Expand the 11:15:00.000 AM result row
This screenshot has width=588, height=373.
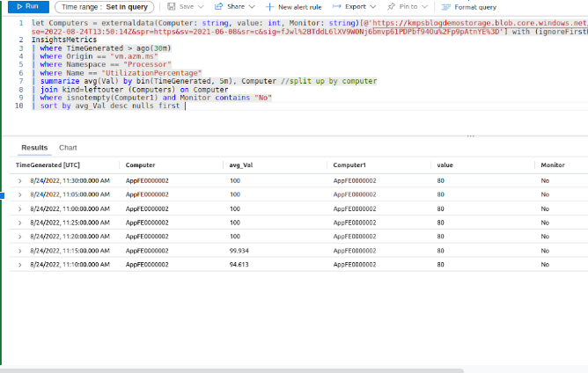(x=20, y=251)
